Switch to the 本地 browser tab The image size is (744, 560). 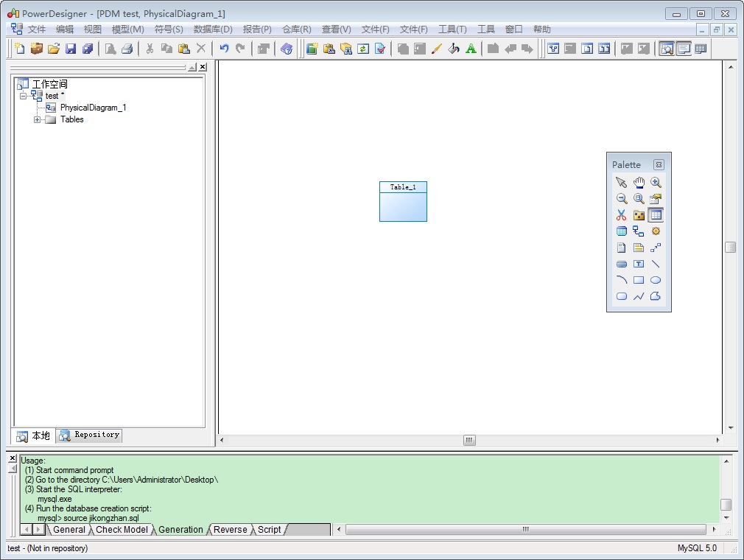click(x=32, y=435)
